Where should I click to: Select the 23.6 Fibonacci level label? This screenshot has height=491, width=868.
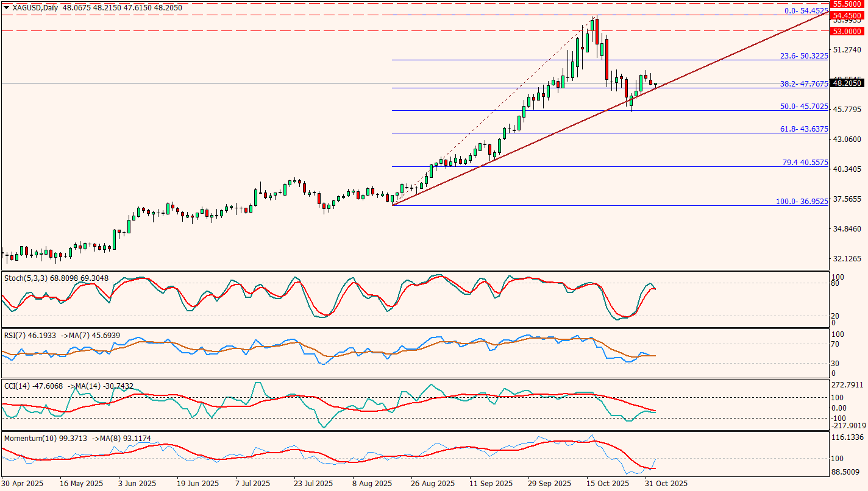point(804,55)
